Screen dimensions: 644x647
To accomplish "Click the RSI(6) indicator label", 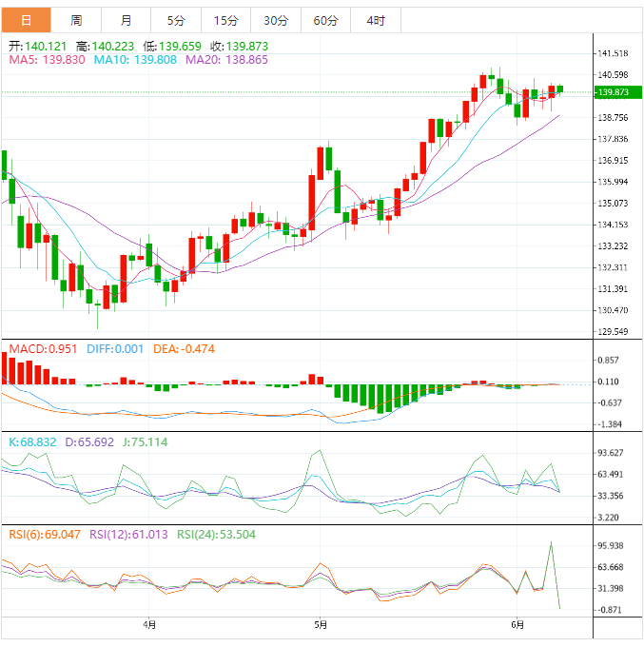I will (x=45, y=536).
